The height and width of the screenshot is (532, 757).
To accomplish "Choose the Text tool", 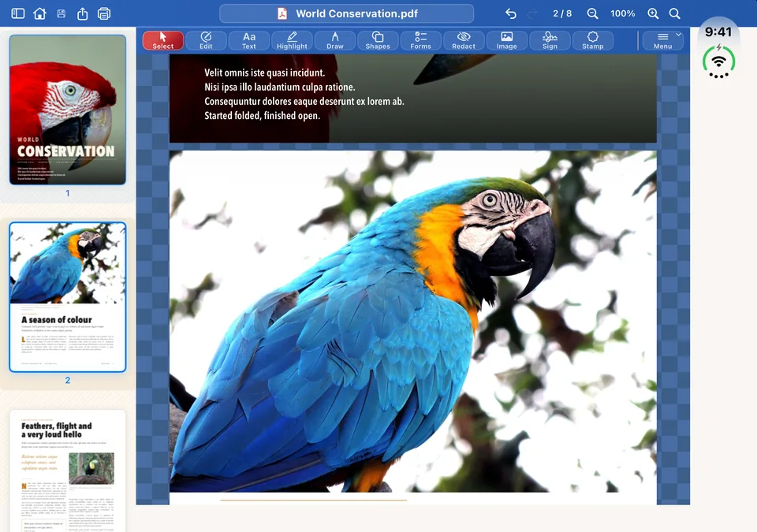I will tap(249, 40).
